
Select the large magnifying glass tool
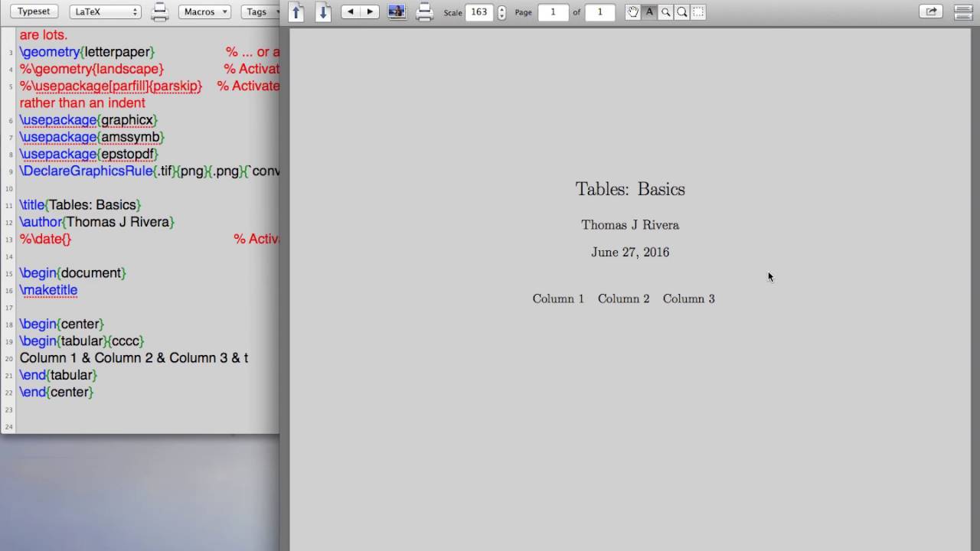pyautogui.click(x=682, y=11)
